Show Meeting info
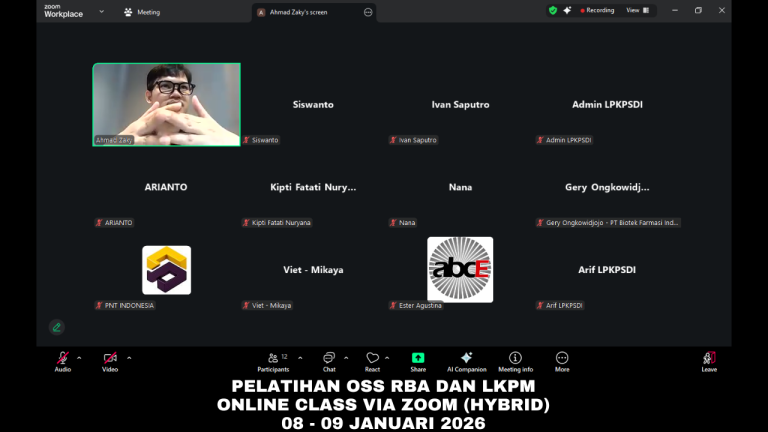768x432 pixels. pos(515,362)
